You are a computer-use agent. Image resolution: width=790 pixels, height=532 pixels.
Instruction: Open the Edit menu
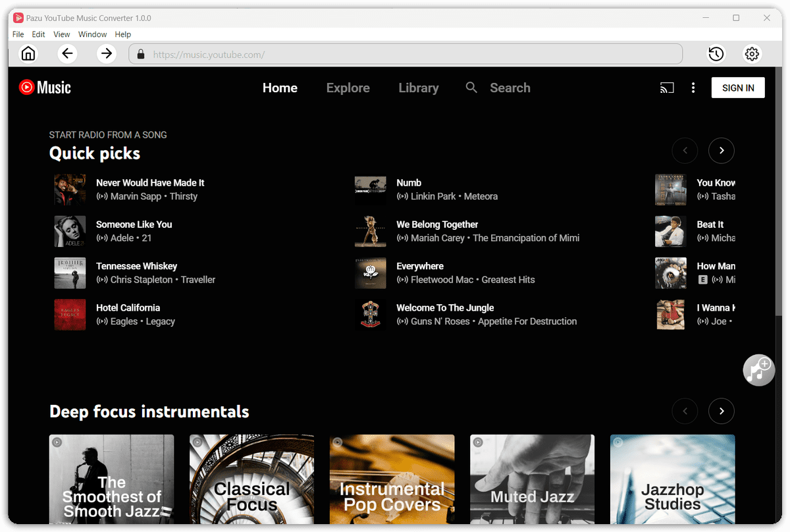[x=39, y=34]
